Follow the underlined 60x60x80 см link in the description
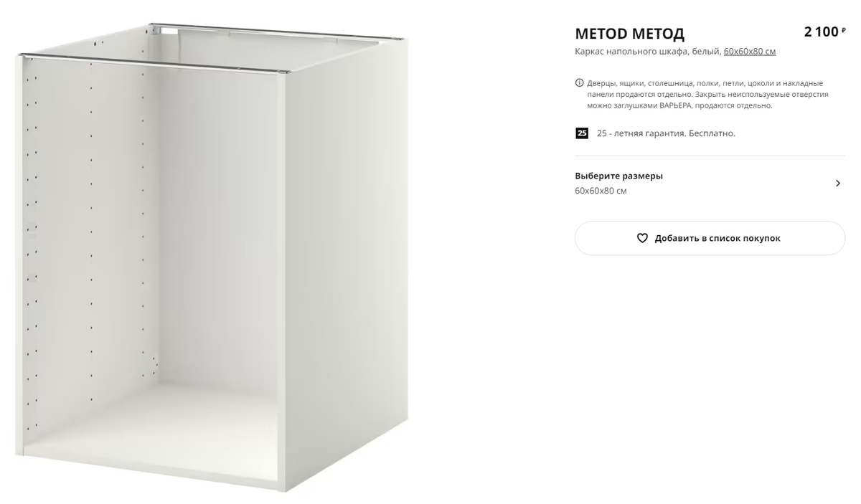The image size is (861, 504). pos(750,52)
